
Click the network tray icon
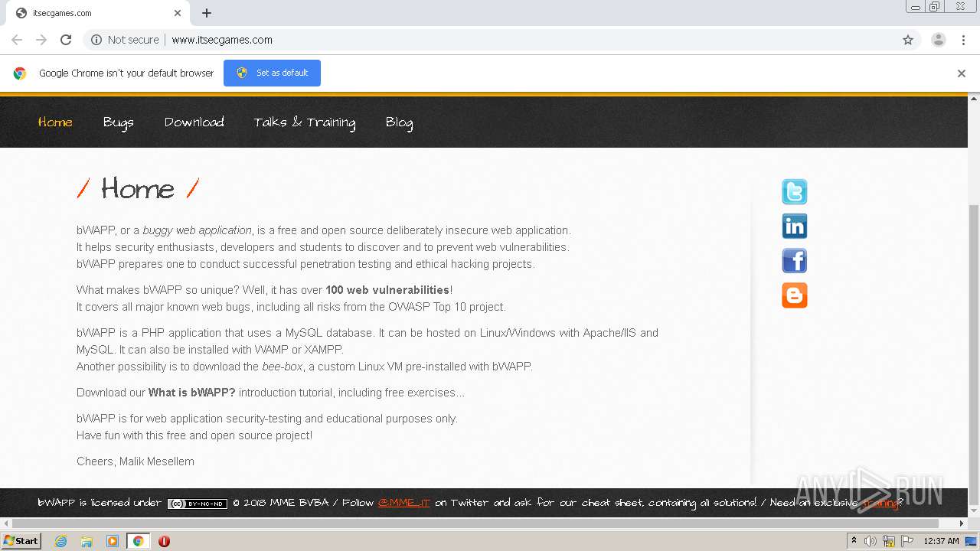click(x=889, y=541)
